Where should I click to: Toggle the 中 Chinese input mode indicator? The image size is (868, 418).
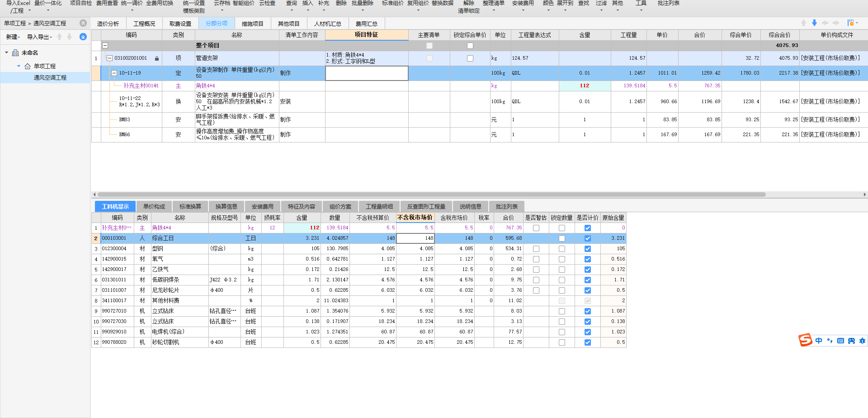tap(819, 341)
